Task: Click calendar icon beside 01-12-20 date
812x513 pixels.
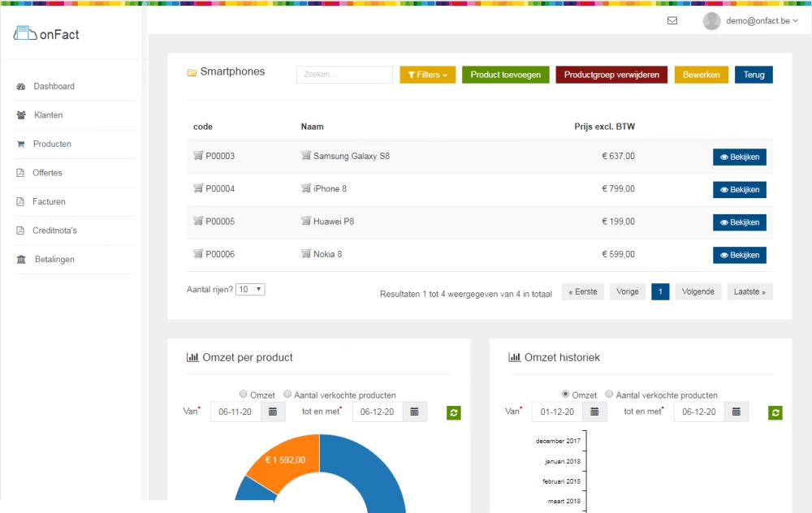Action: click(594, 412)
